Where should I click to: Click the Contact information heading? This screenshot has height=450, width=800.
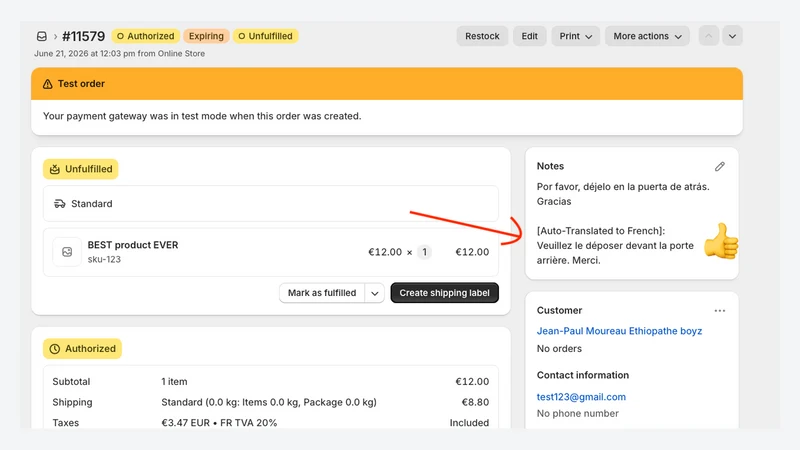583,375
